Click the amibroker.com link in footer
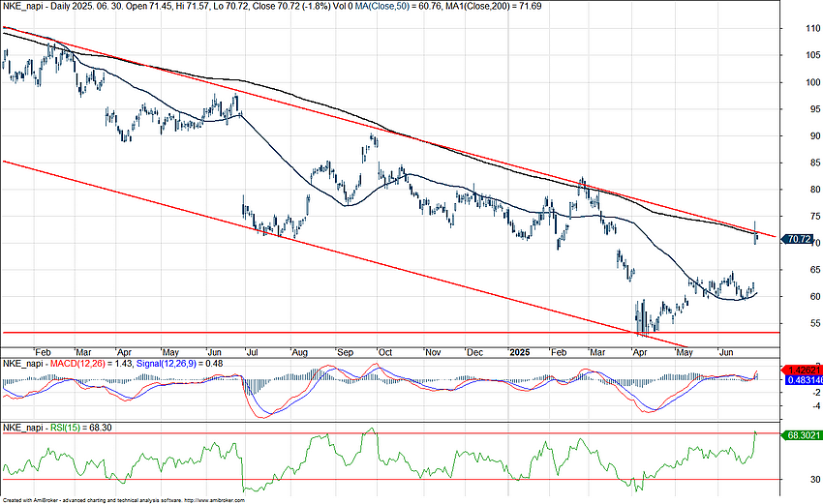The width and height of the screenshot is (823, 504). tap(215, 500)
